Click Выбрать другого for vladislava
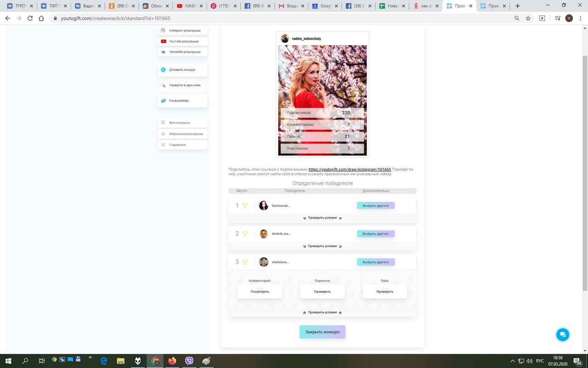This screenshot has height=368, width=588. click(376, 262)
